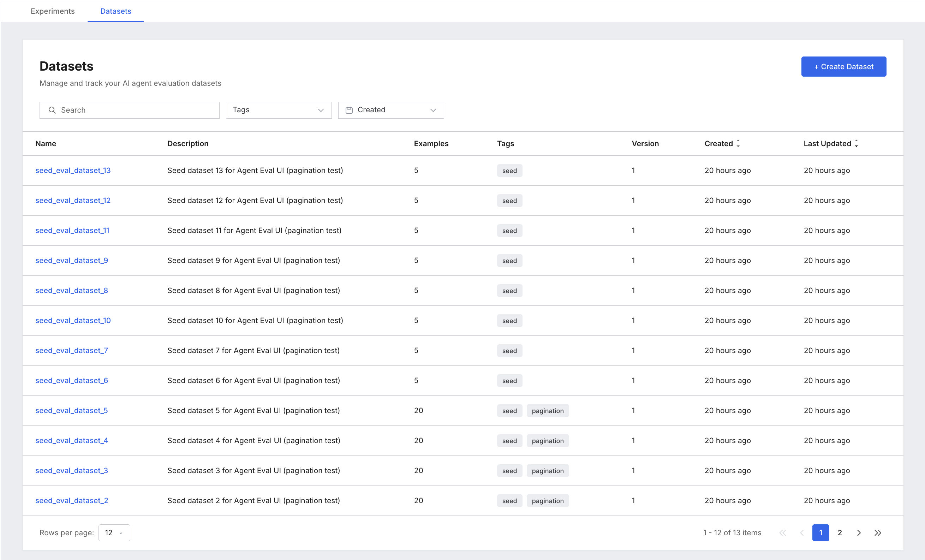Click the Create Dataset button

click(x=843, y=66)
